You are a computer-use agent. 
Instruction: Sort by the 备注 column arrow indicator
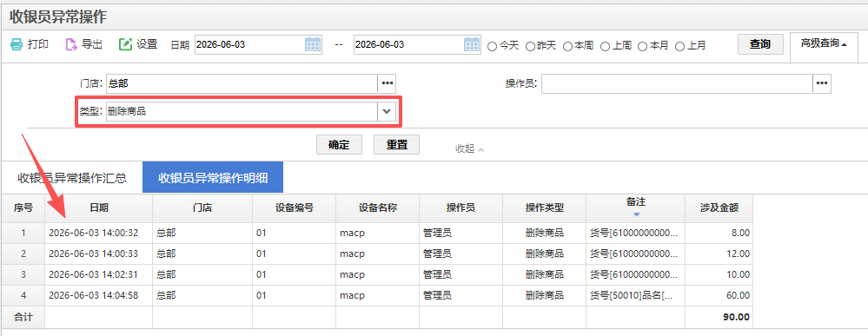pos(636,214)
